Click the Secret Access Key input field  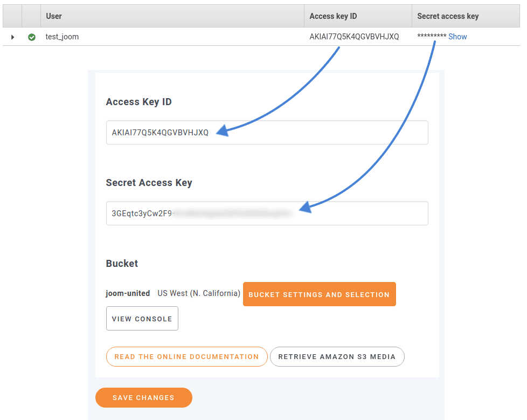coord(267,213)
